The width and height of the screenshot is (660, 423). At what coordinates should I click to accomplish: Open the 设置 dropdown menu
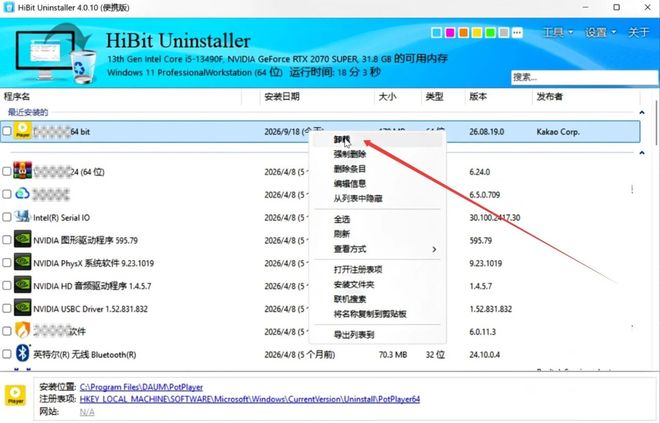click(x=600, y=32)
